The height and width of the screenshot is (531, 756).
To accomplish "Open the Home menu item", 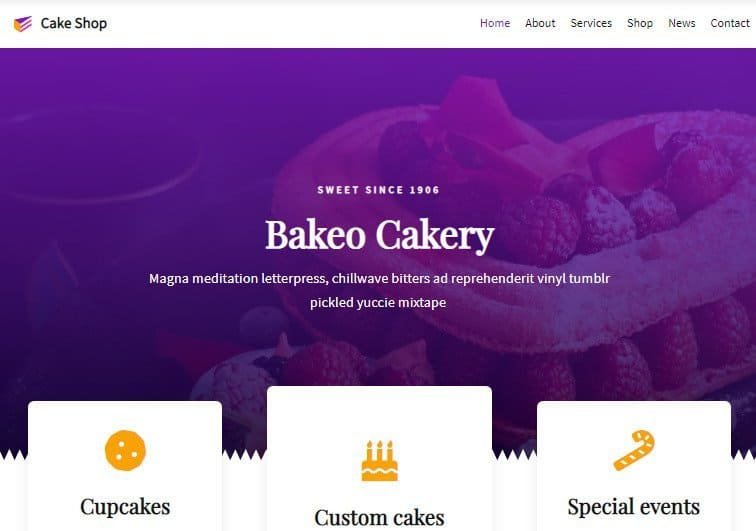I will [495, 23].
